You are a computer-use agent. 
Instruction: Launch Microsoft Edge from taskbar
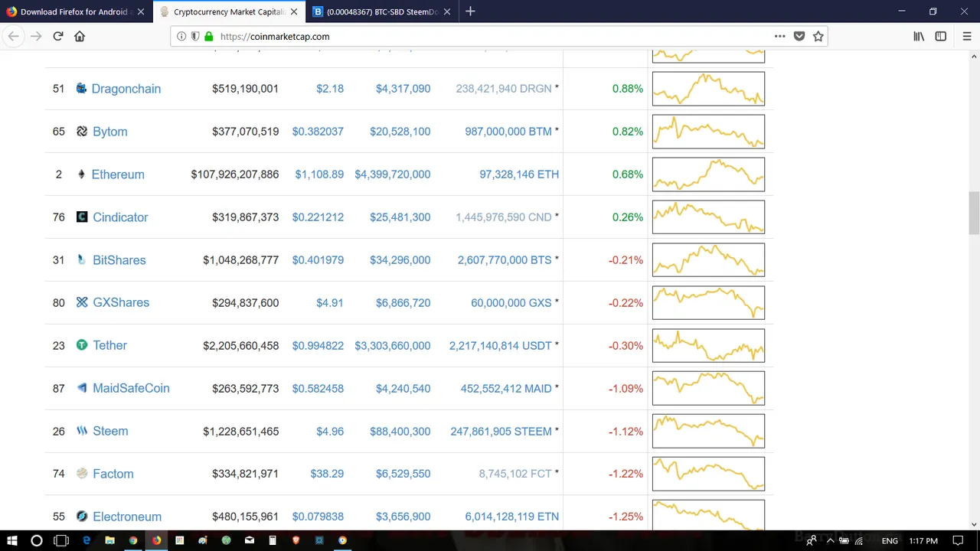pos(87,540)
